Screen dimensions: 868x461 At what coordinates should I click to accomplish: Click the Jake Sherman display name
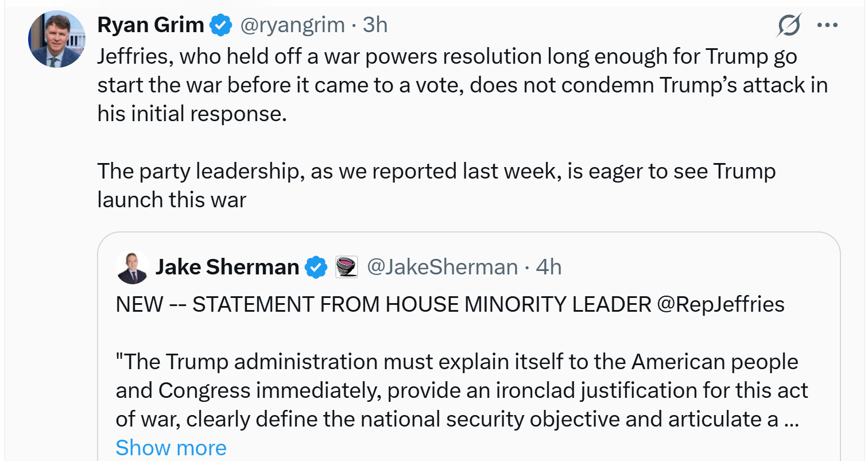click(x=227, y=267)
